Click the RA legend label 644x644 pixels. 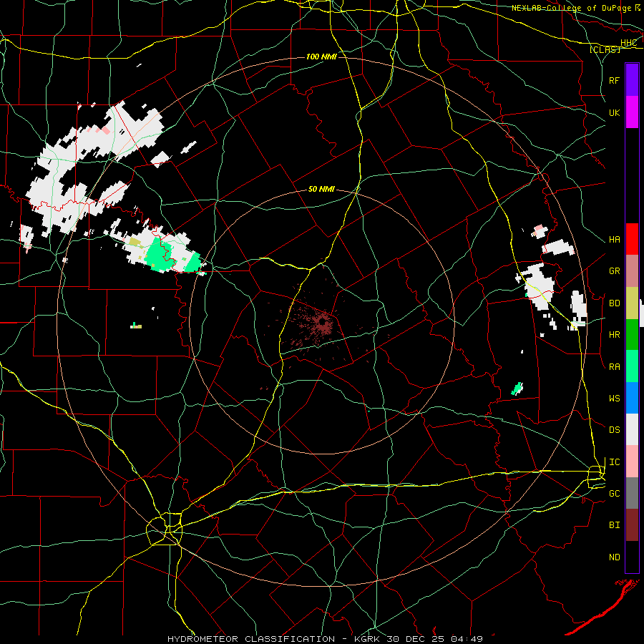click(x=614, y=367)
